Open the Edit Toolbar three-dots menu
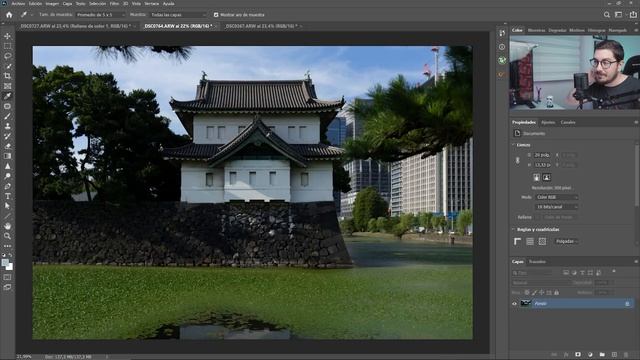This screenshot has height=360, width=640. pos(7,246)
